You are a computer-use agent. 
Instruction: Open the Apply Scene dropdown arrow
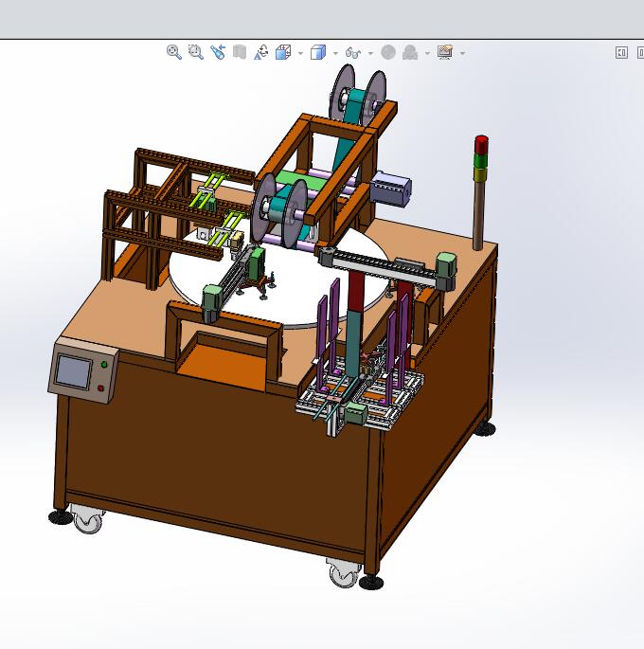pos(428,53)
